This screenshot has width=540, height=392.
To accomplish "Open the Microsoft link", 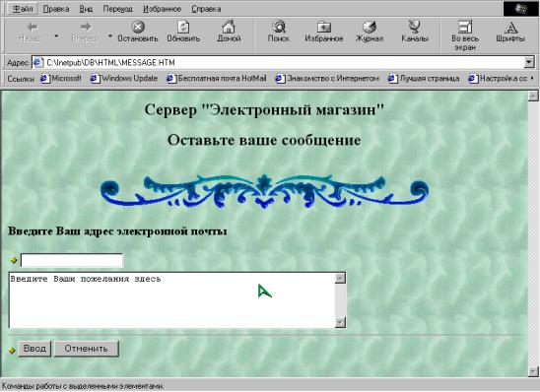I will [x=61, y=79].
